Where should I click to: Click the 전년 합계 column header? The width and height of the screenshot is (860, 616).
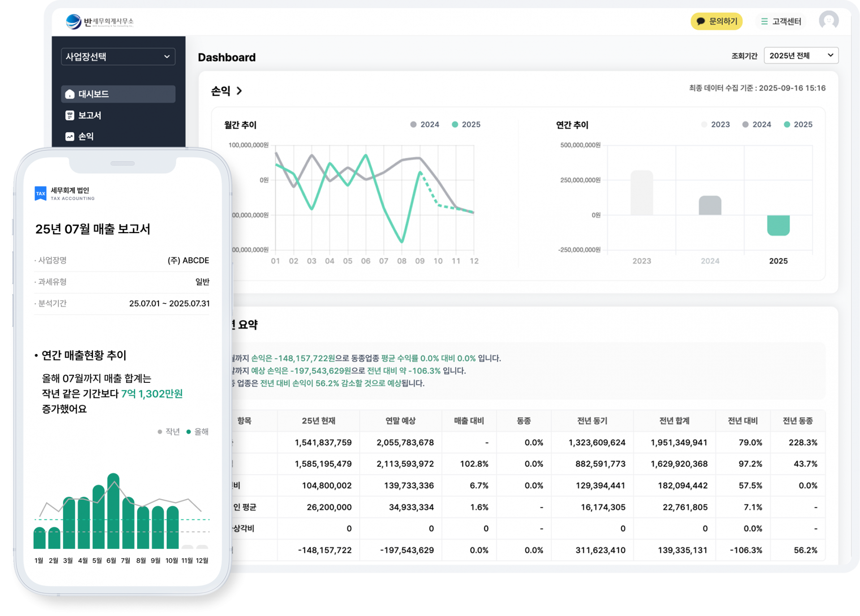[x=674, y=420]
